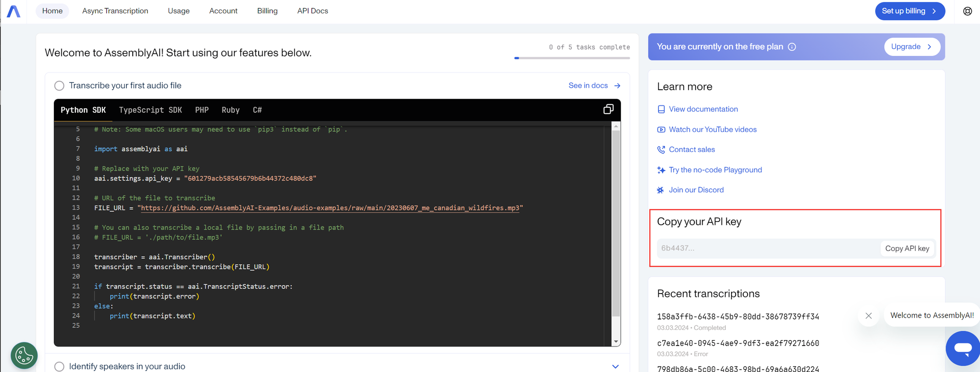Click the tasks complete progress bar
The image size is (980, 372).
click(572, 58)
